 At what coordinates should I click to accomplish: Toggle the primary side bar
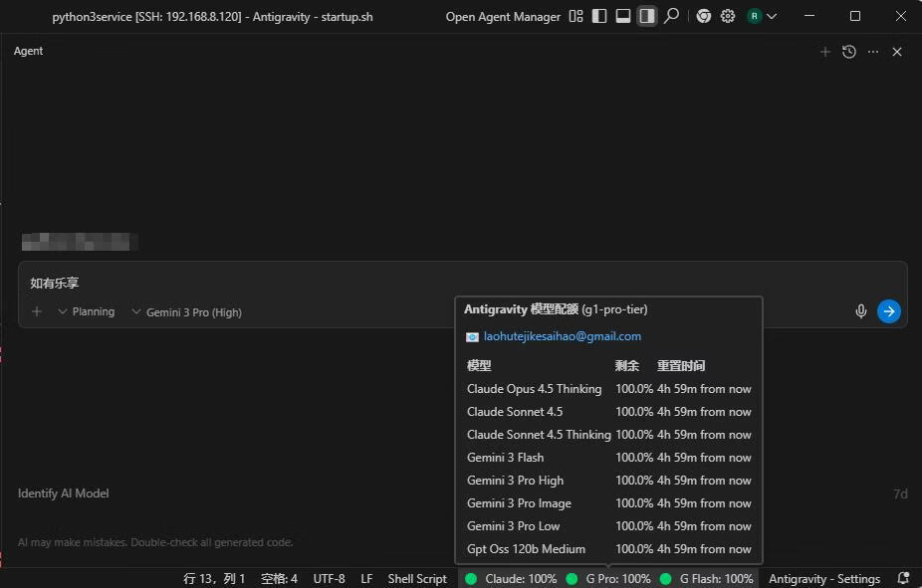coord(599,16)
